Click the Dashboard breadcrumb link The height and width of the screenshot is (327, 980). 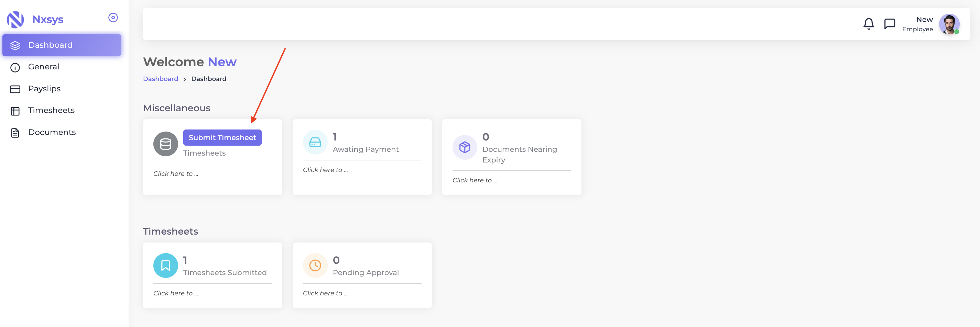coord(161,79)
